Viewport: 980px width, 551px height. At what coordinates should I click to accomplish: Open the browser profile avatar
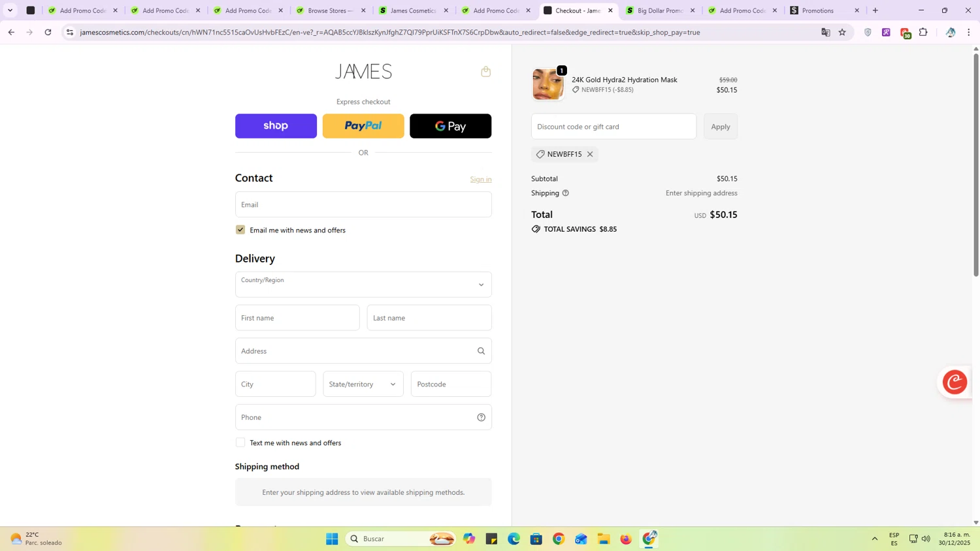click(951, 32)
